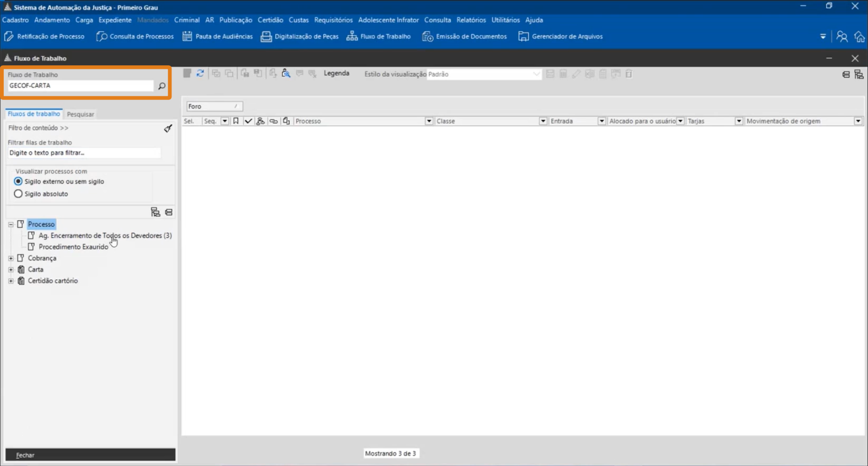Select Ag. Encerramento de Todos os Devedores (3)

(x=105, y=236)
